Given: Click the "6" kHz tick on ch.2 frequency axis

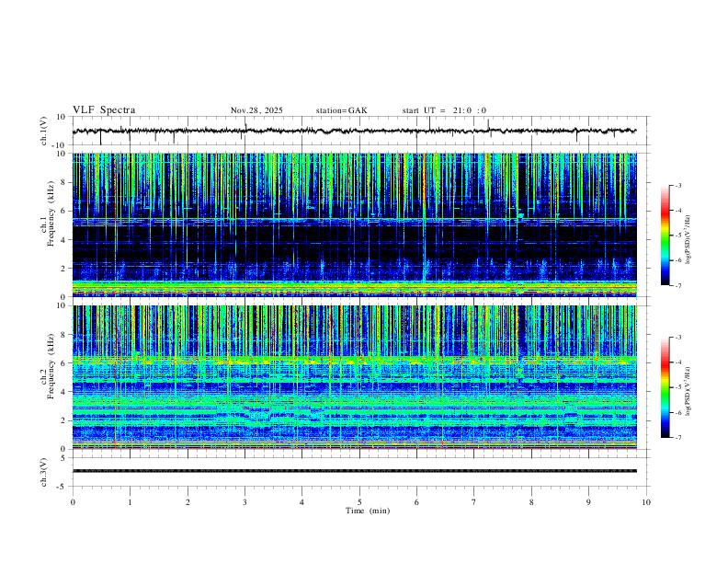Looking at the screenshot, I should click(65, 363).
